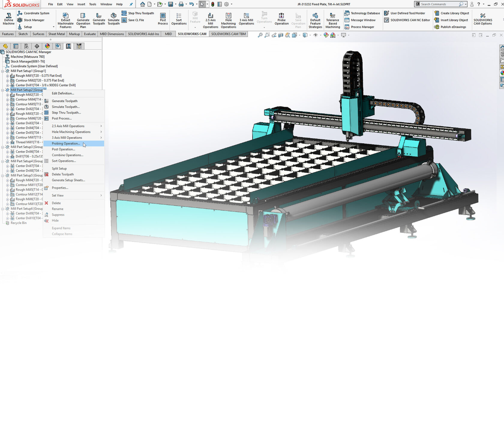Click the Home icon in the title toolbar
504x427 pixels.
[142, 4]
